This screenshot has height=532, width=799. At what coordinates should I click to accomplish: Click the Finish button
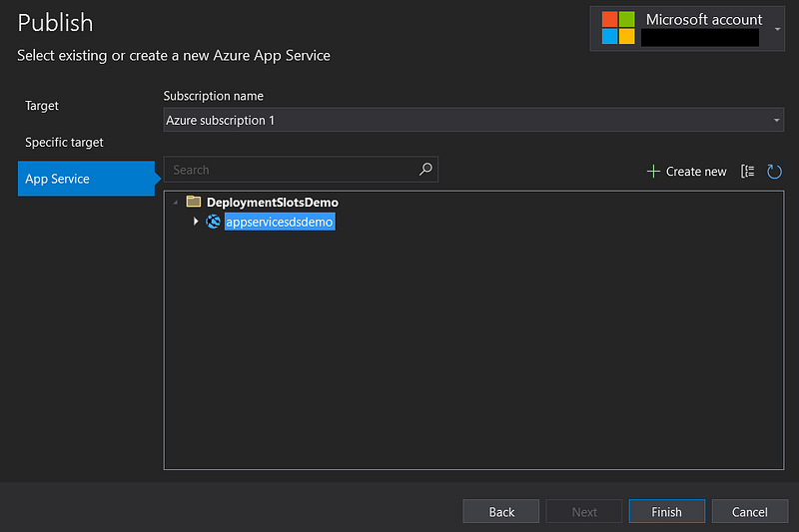click(x=666, y=512)
